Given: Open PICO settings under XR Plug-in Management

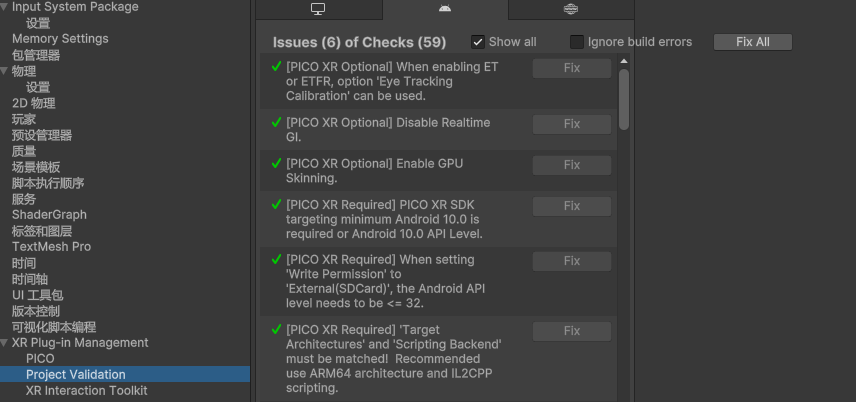Looking at the screenshot, I should point(40,359).
